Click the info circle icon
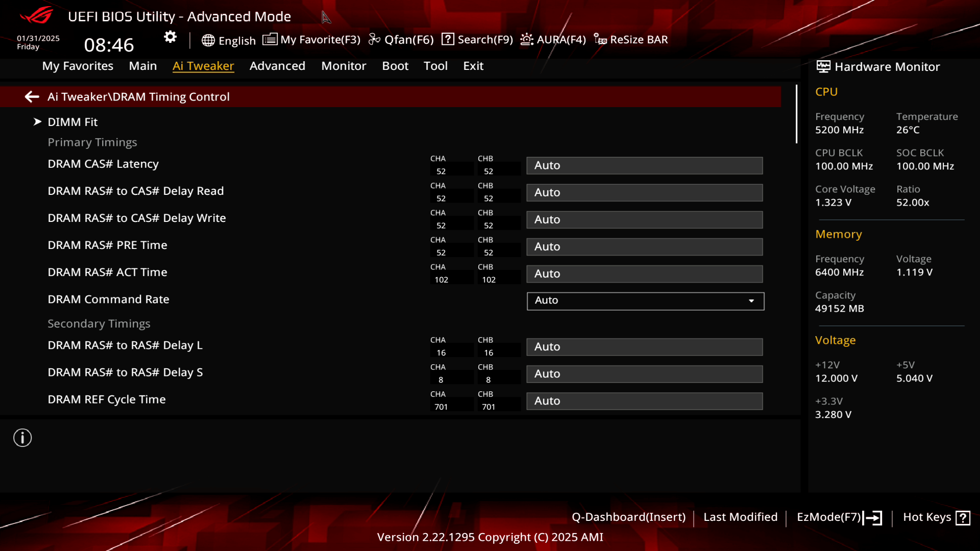 [x=22, y=438]
